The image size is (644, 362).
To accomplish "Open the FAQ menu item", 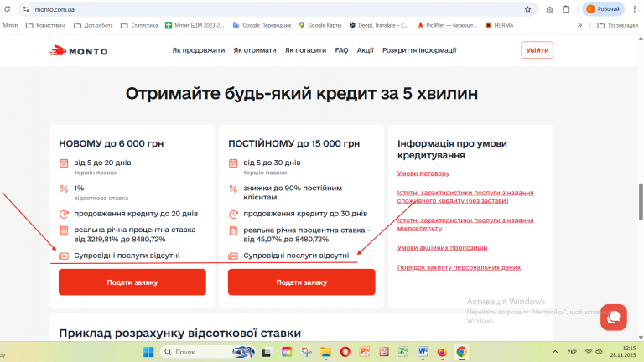I will (x=341, y=50).
